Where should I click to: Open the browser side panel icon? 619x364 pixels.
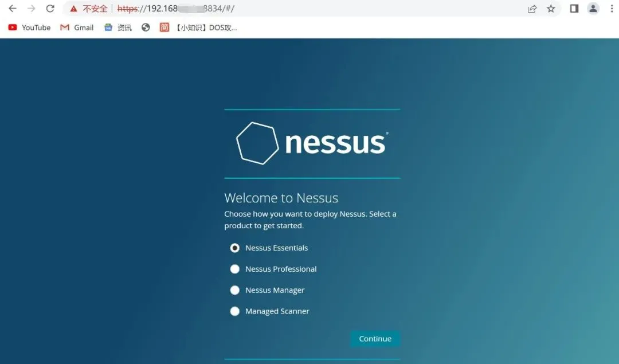coord(574,9)
